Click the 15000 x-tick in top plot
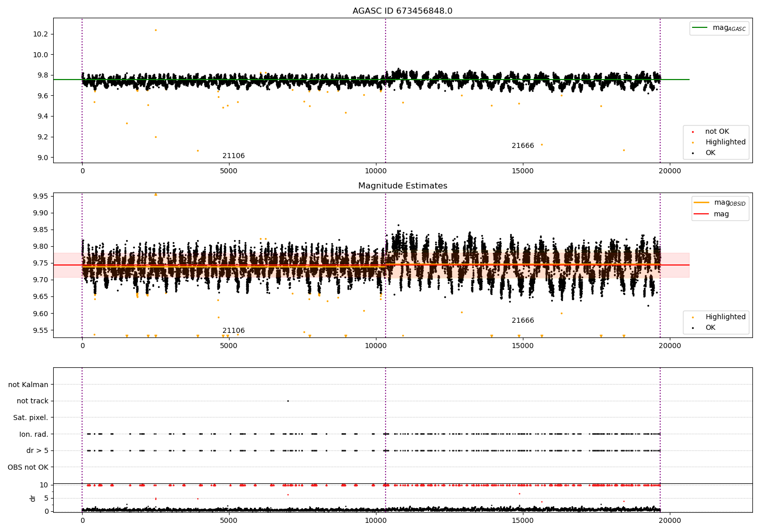The height and width of the screenshot is (532, 760). tap(523, 171)
